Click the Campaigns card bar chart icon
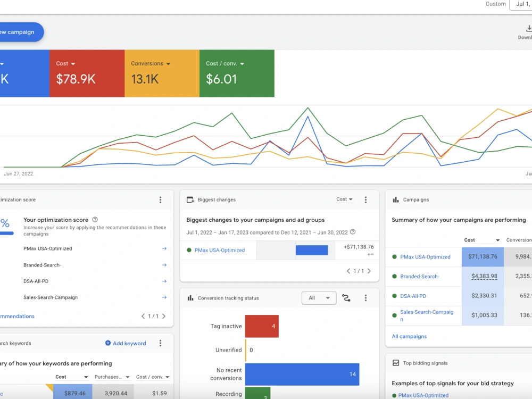The width and height of the screenshot is (532, 399). (396, 200)
